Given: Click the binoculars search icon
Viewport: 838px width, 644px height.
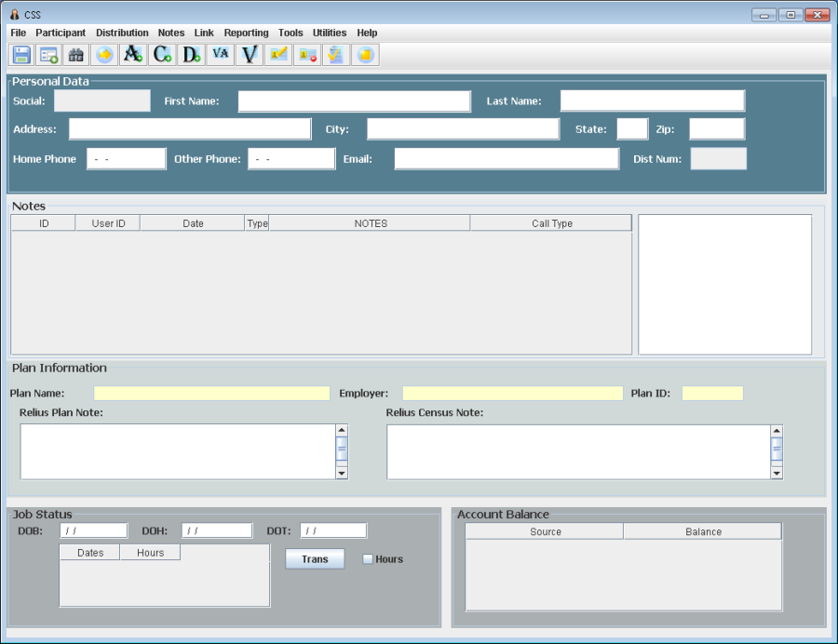Looking at the screenshot, I should pos(76,55).
